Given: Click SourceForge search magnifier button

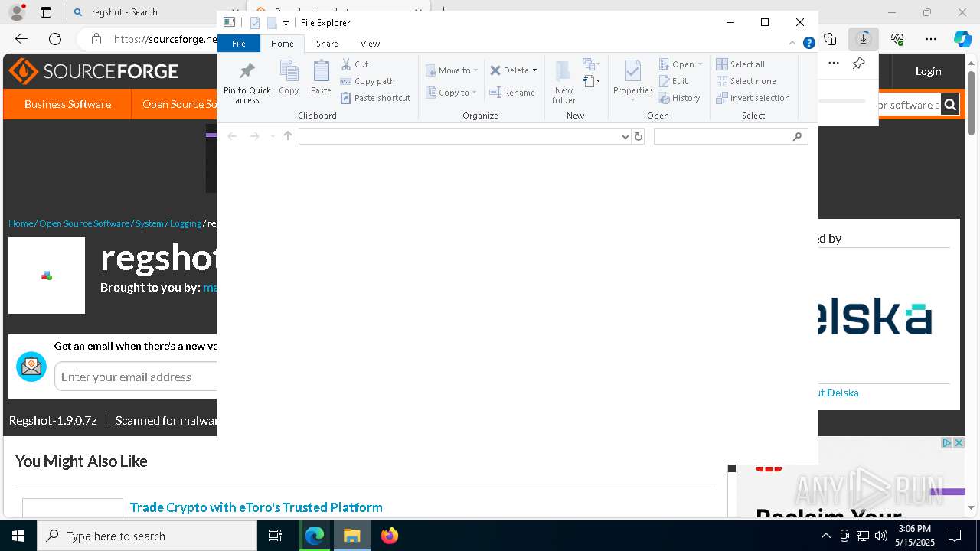Looking at the screenshot, I should tap(950, 105).
